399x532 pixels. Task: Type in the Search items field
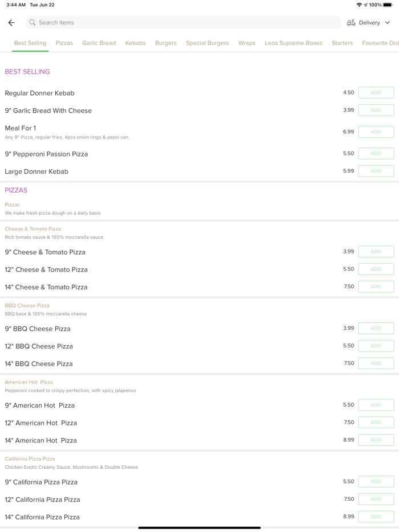(x=182, y=23)
